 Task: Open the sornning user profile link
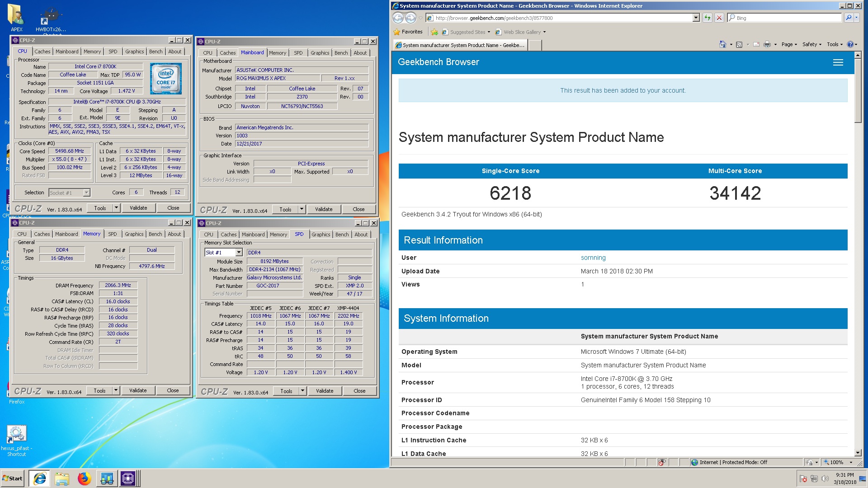tap(593, 258)
